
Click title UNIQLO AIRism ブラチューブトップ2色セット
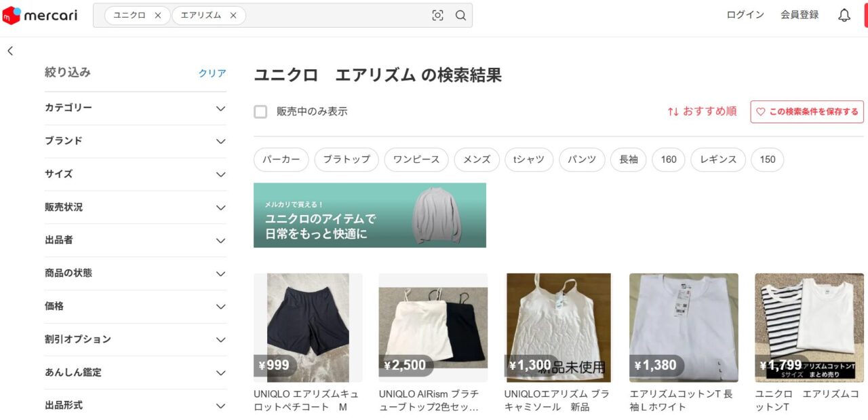tap(429, 400)
